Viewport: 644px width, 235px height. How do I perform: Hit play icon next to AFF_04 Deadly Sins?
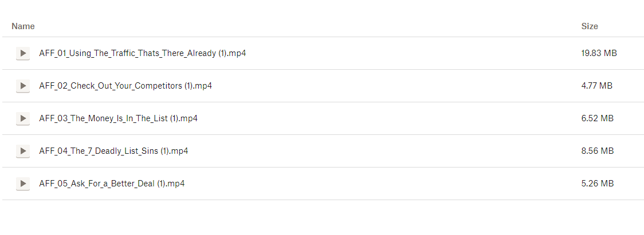point(23,151)
